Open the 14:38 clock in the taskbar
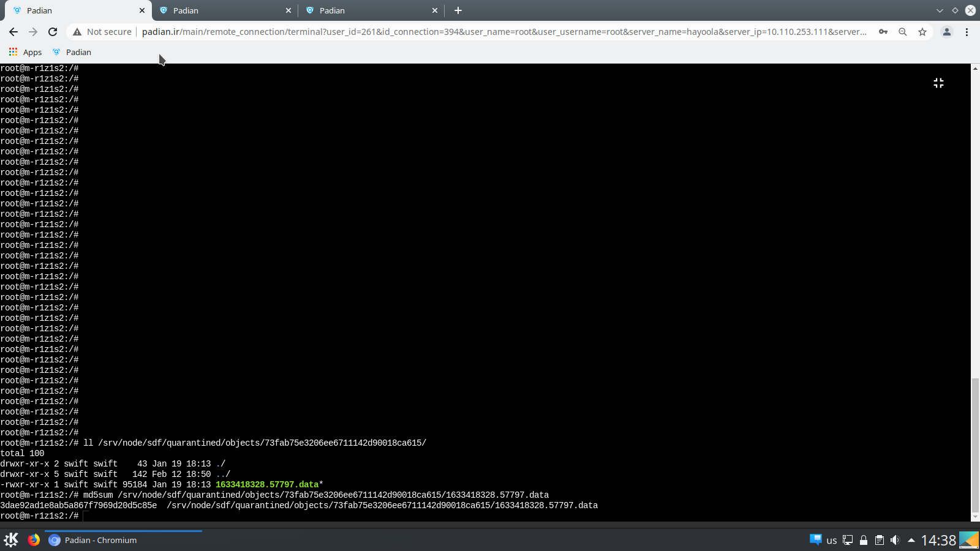Image resolution: width=980 pixels, height=551 pixels. 938,540
